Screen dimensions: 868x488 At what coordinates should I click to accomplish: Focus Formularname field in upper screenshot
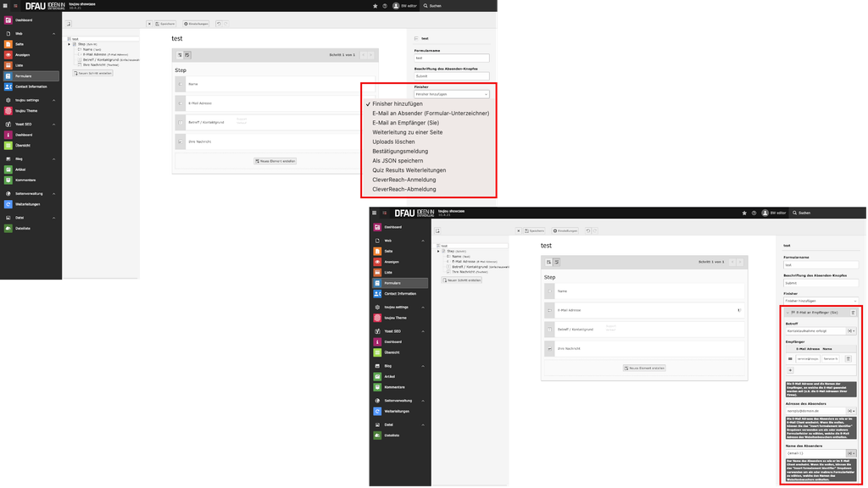[x=452, y=58]
